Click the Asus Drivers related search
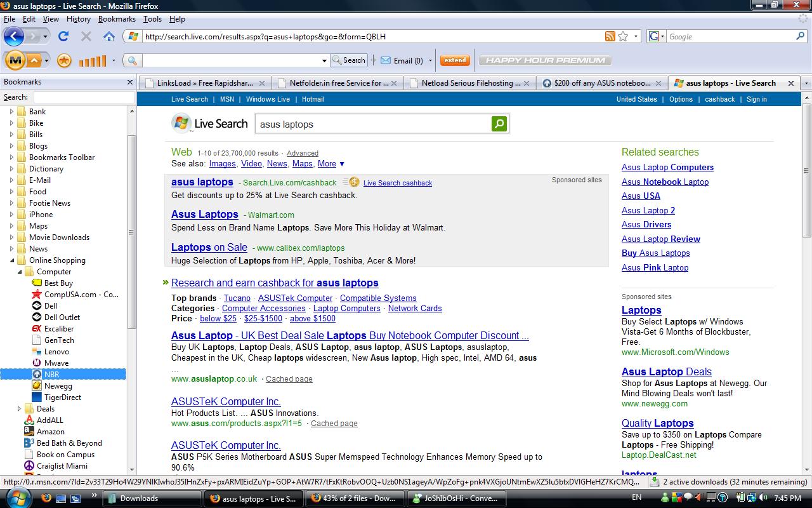 pyautogui.click(x=646, y=225)
